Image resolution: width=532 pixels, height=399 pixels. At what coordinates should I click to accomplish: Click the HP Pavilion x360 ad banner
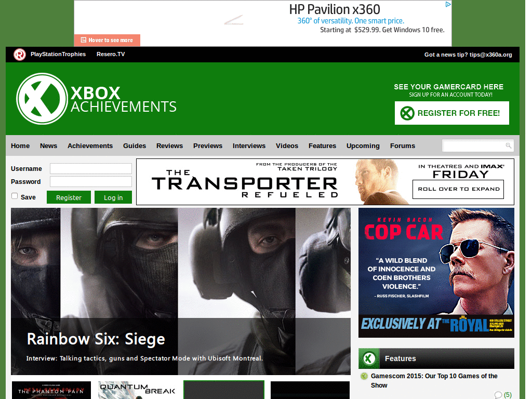coord(263,23)
